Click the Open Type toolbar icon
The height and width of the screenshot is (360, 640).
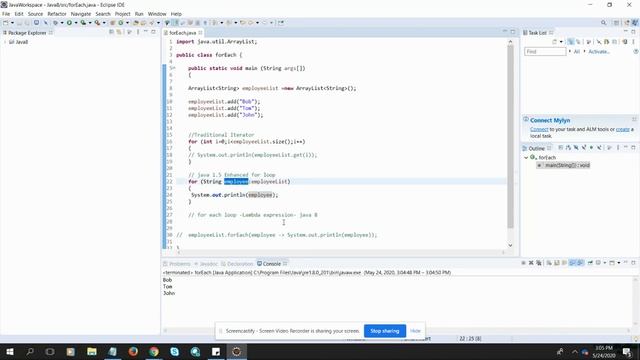136,23
